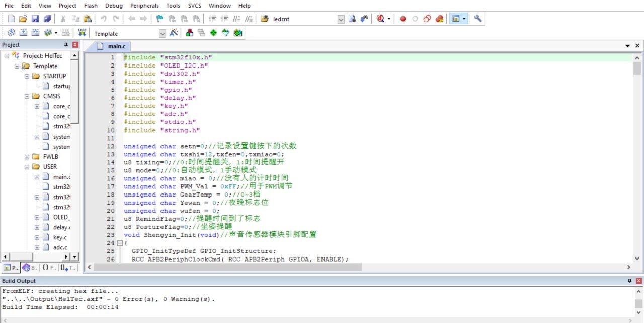Open the Flash menu
This screenshot has width=644, height=323.
pyautogui.click(x=91, y=6)
